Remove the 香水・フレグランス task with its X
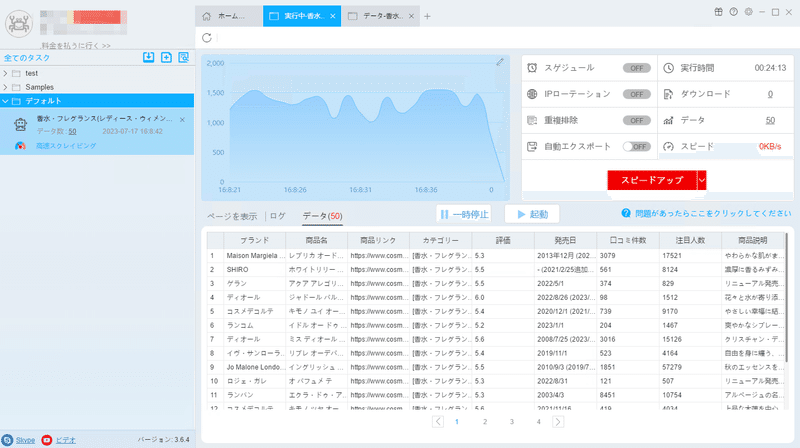This screenshot has height=448, width=800. pyautogui.click(x=182, y=119)
